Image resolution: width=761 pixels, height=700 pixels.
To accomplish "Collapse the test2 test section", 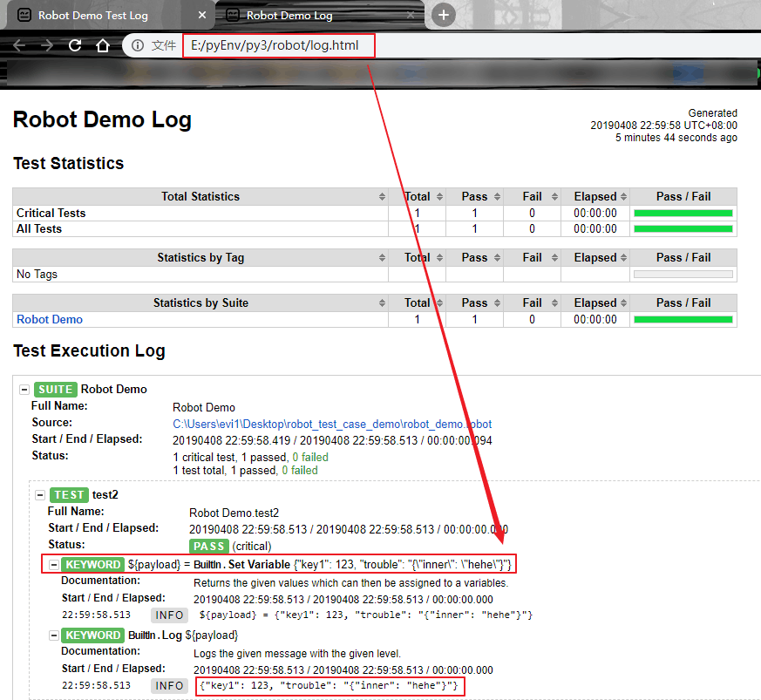I will pyautogui.click(x=40, y=495).
